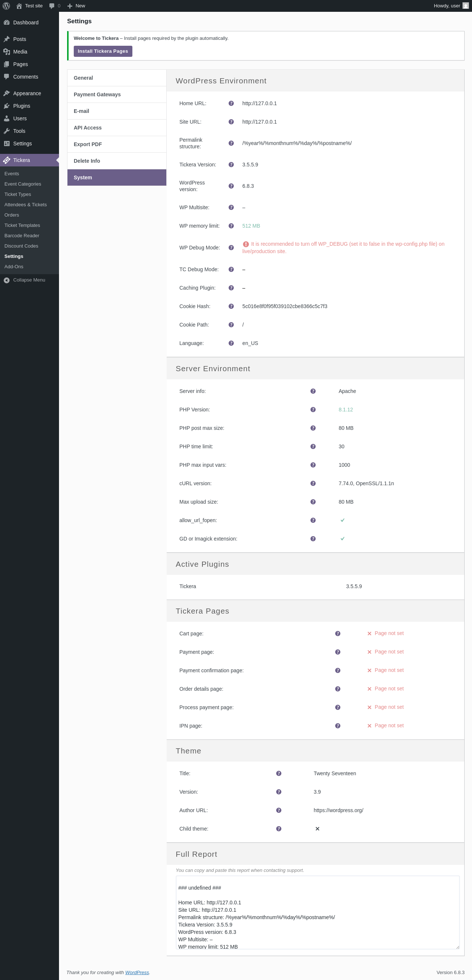This screenshot has height=980, width=472.
Task: Open Discount Codes in Tickera menu
Action: [21, 246]
